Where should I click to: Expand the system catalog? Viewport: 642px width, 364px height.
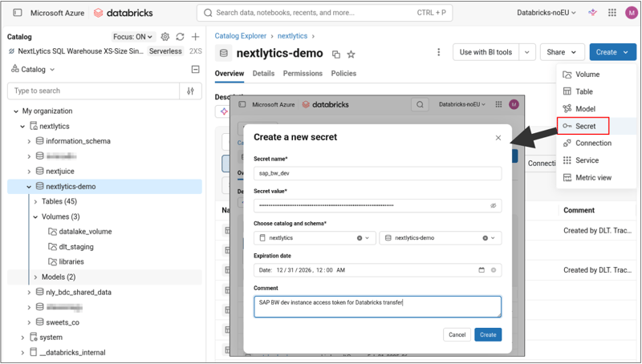click(x=22, y=338)
